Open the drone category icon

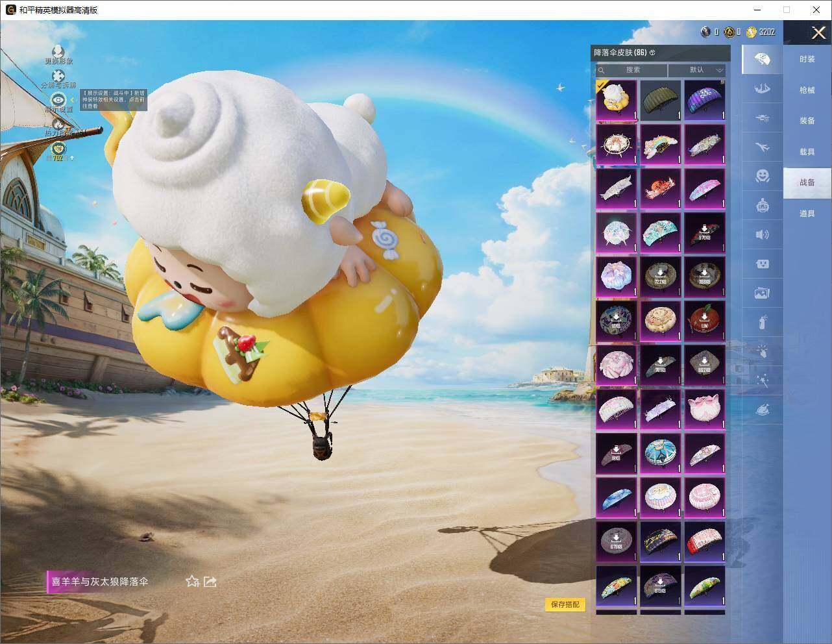[x=763, y=118]
